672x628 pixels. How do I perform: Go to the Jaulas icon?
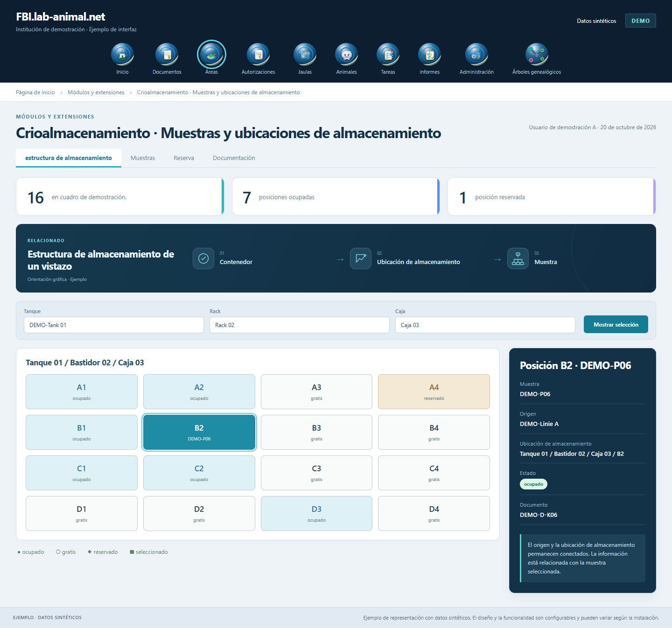[305, 55]
